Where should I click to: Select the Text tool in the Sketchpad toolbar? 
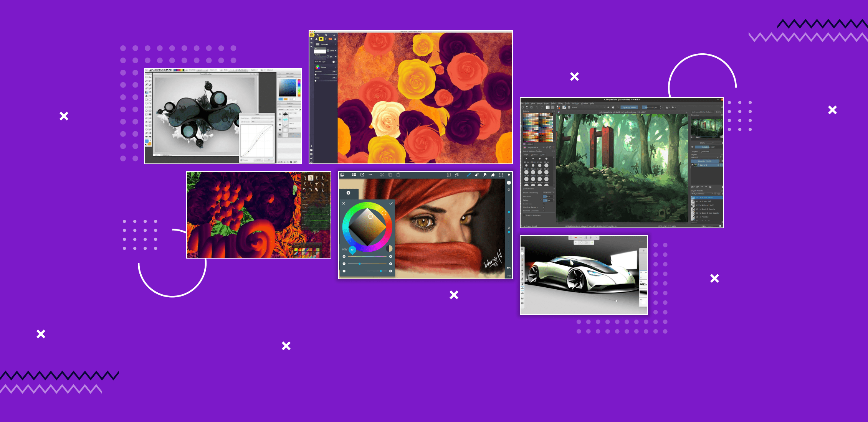pos(326,39)
